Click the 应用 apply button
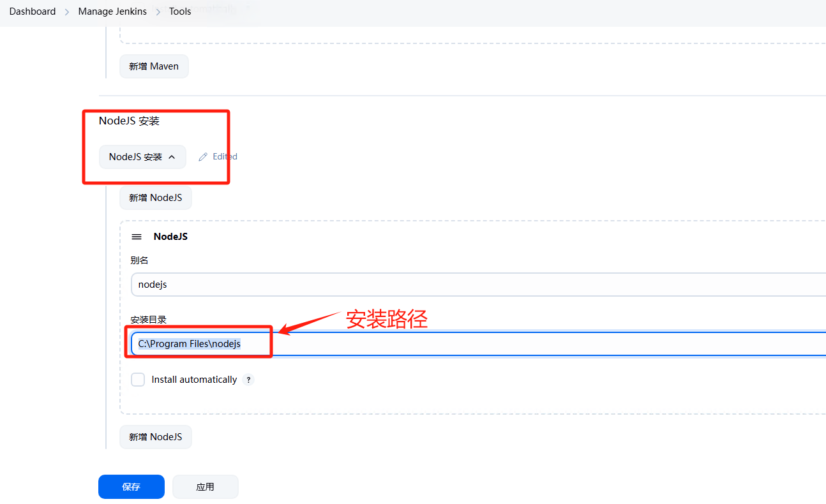This screenshot has height=504, width=826. click(206, 487)
